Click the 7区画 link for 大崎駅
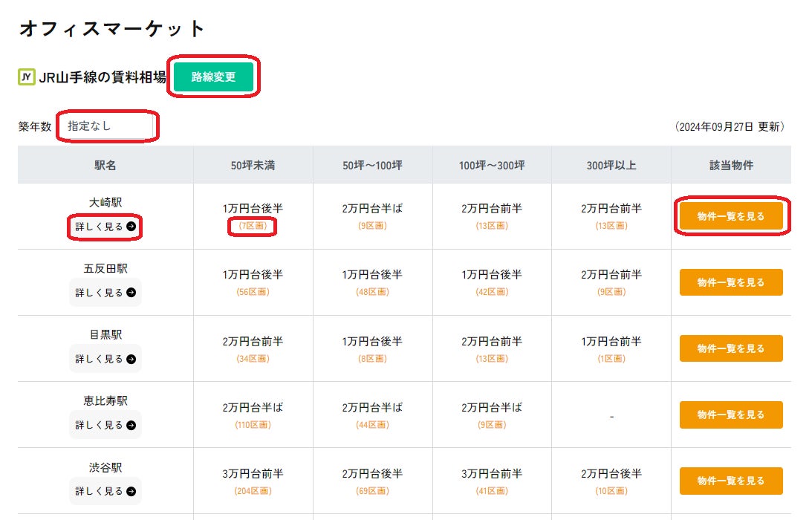This screenshot has height=520, width=812. click(x=253, y=226)
